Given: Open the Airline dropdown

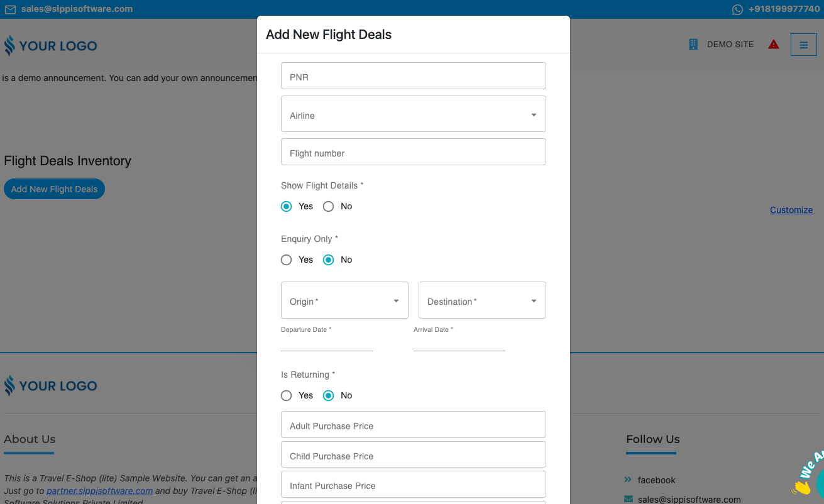Looking at the screenshot, I should (413, 114).
